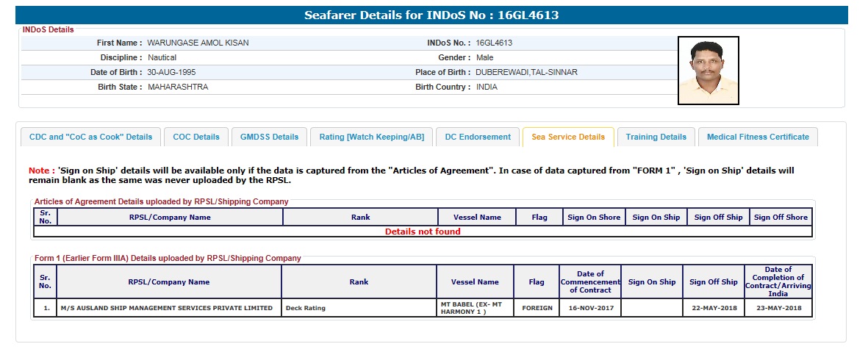The image size is (868, 355).
Task: Click the Ausland Ship Management company name cell
Action: (168, 308)
